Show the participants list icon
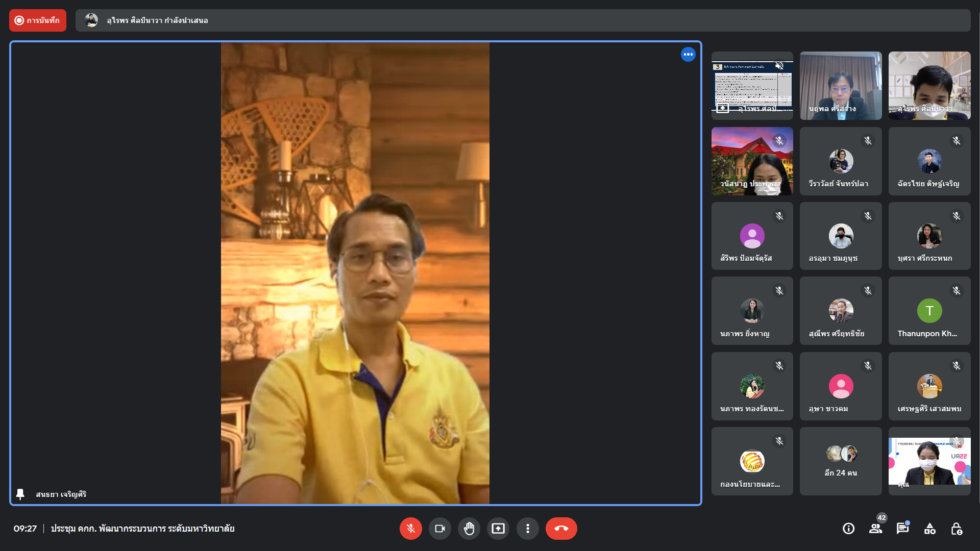The height and width of the screenshot is (551, 980). pyautogui.click(x=875, y=529)
